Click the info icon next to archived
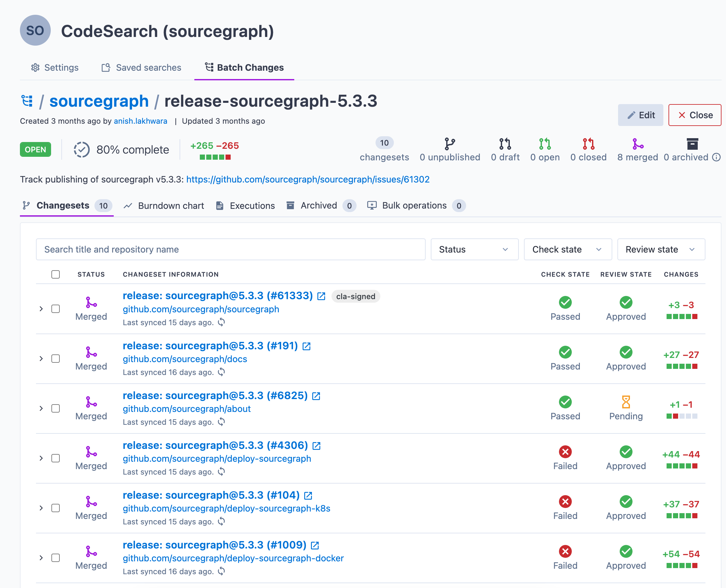This screenshot has height=588, width=726. coord(716,157)
